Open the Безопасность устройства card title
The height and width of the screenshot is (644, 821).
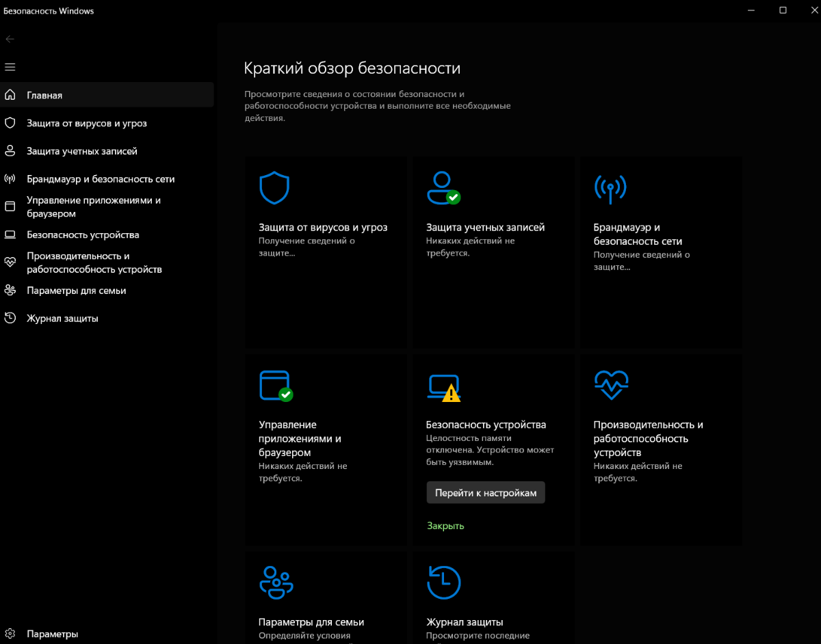486,425
